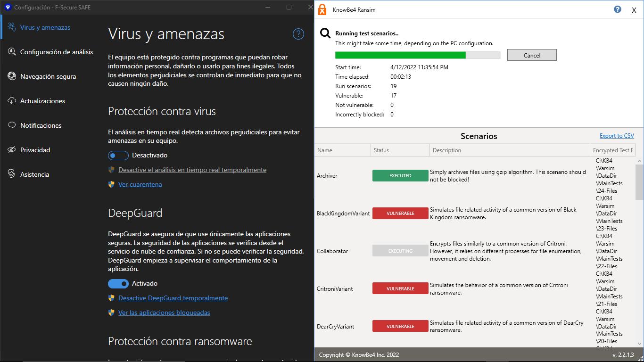
Task: Click the EXECUTED status badge for Archiver
Action: click(x=400, y=176)
